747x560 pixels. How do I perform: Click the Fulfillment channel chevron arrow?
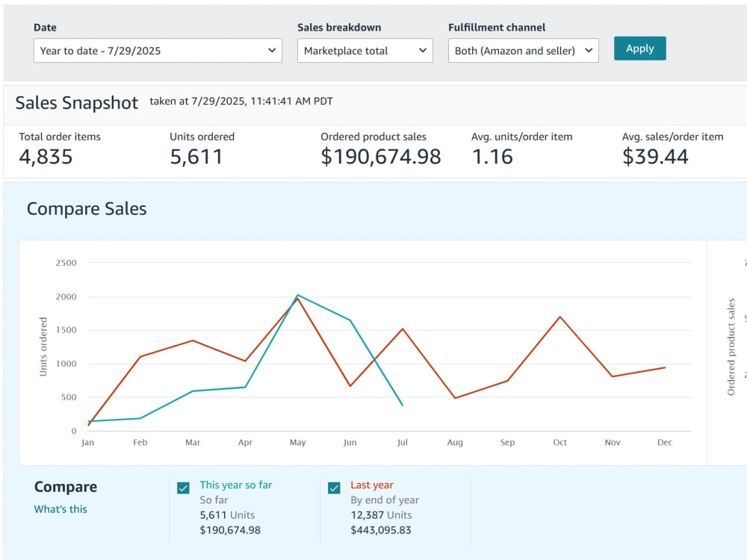click(x=589, y=51)
